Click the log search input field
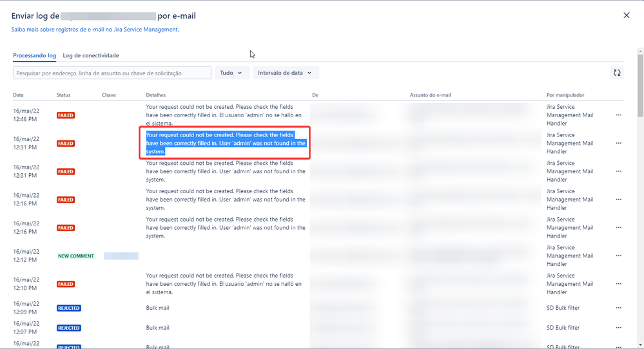 (112, 73)
